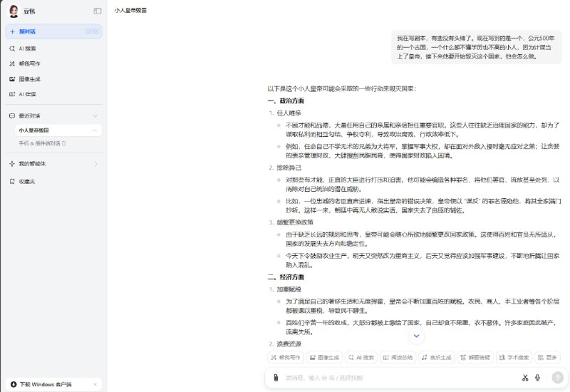
Task: Choose AI 搜索 skill chip
Action: (361, 358)
